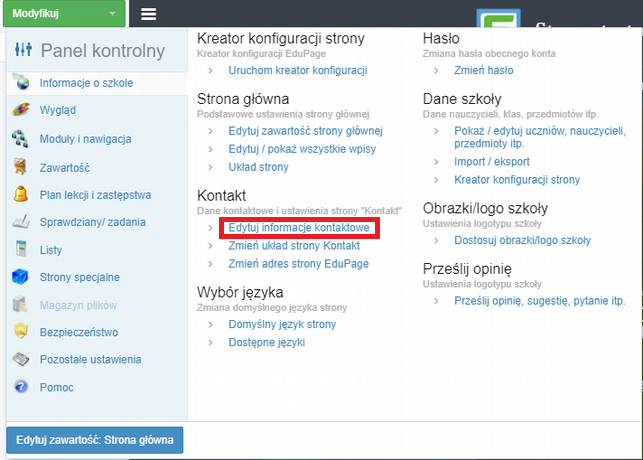The height and width of the screenshot is (460, 643).
Task: Click Dostosuj obrazki/logo szkoły link
Action: [522, 240]
